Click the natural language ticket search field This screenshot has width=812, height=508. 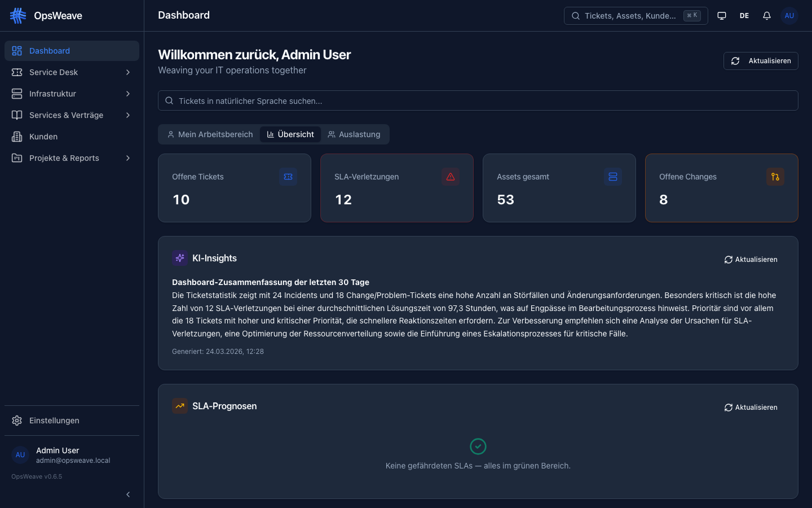(478, 100)
